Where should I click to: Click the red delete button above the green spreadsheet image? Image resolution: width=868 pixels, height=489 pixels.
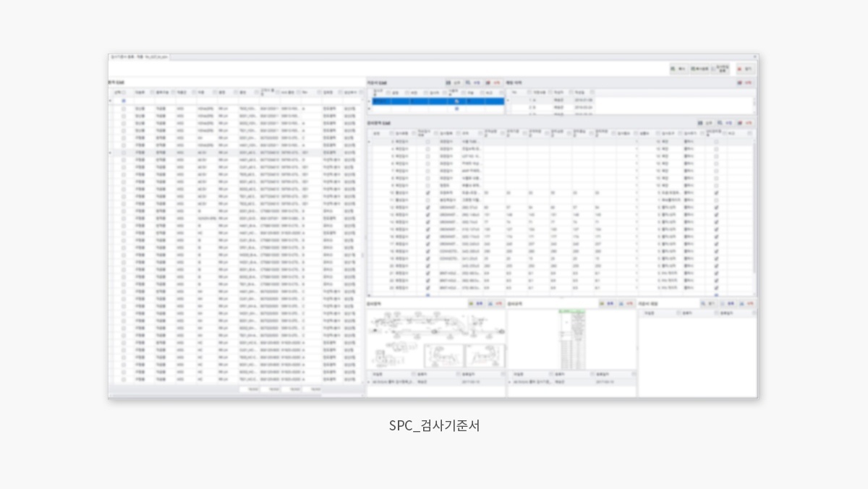pos(626,304)
